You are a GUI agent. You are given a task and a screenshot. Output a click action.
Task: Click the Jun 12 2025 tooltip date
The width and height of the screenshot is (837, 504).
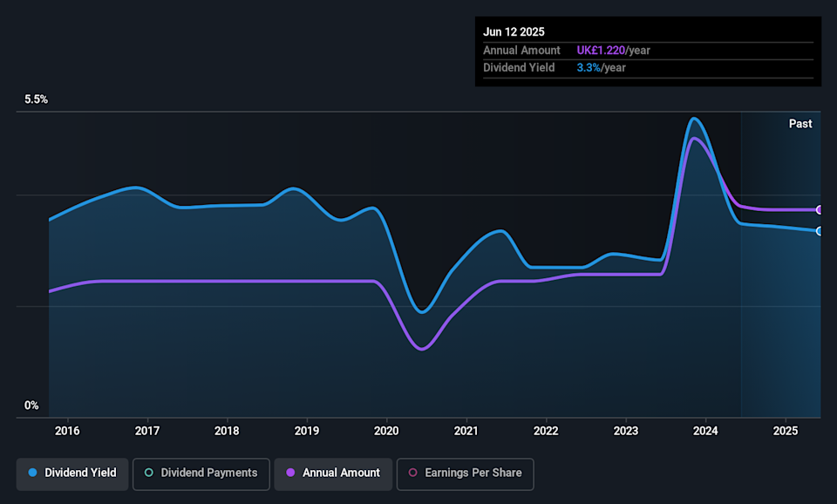click(x=514, y=32)
